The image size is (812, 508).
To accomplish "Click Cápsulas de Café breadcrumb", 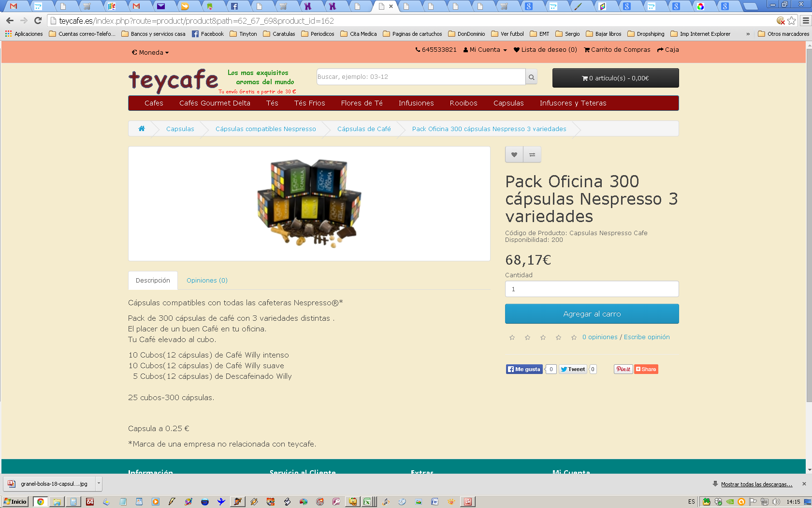I will 364,129.
